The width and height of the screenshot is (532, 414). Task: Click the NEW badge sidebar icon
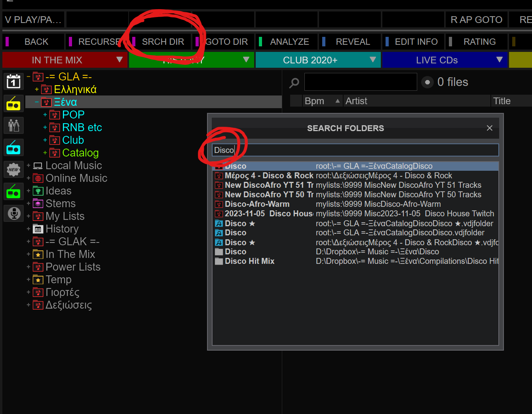[14, 170]
